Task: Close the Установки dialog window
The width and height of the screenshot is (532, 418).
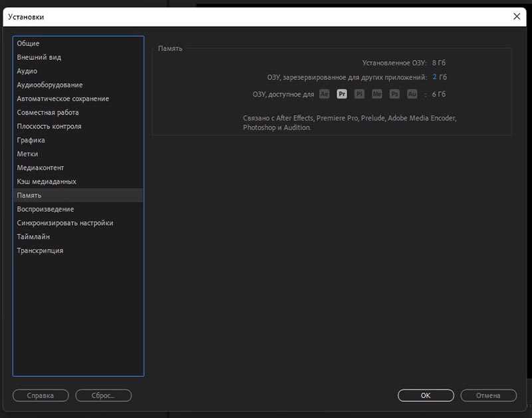Action: (517, 16)
